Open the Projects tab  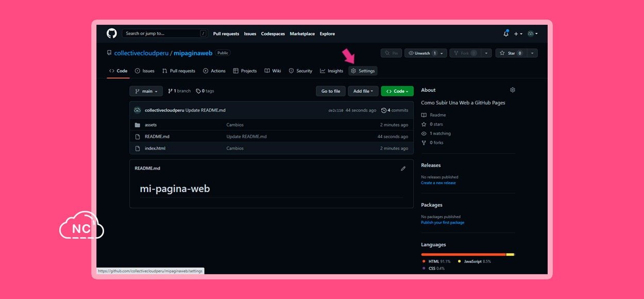pyautogui.click(x=245, y=71)
